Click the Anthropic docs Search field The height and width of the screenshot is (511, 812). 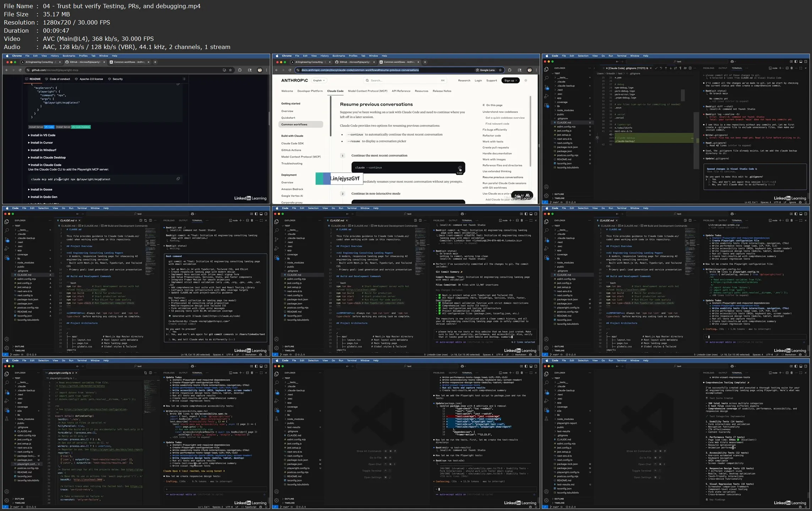(x=405, y=80)
